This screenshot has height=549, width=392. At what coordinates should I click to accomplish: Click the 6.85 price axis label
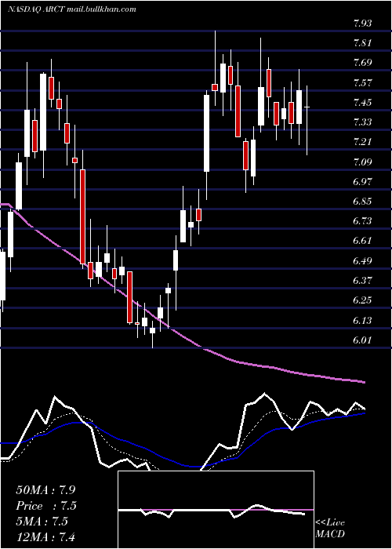coord(362,202)
